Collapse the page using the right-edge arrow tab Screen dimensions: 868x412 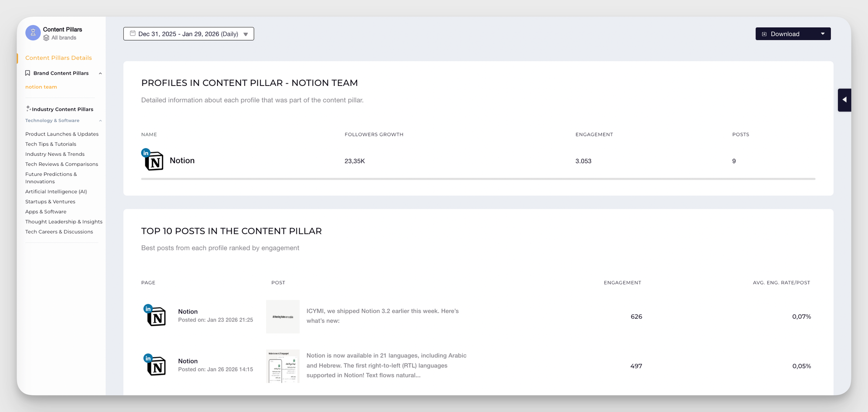click(x=845, y=99)
